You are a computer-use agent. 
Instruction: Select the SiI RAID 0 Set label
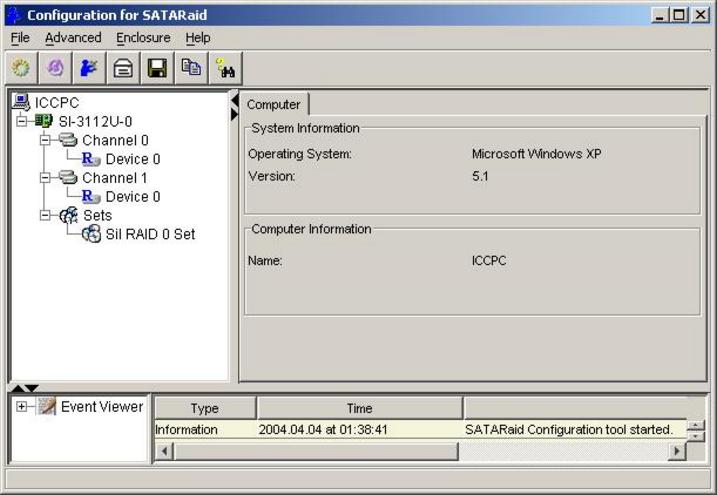click(x=150, y=234)
